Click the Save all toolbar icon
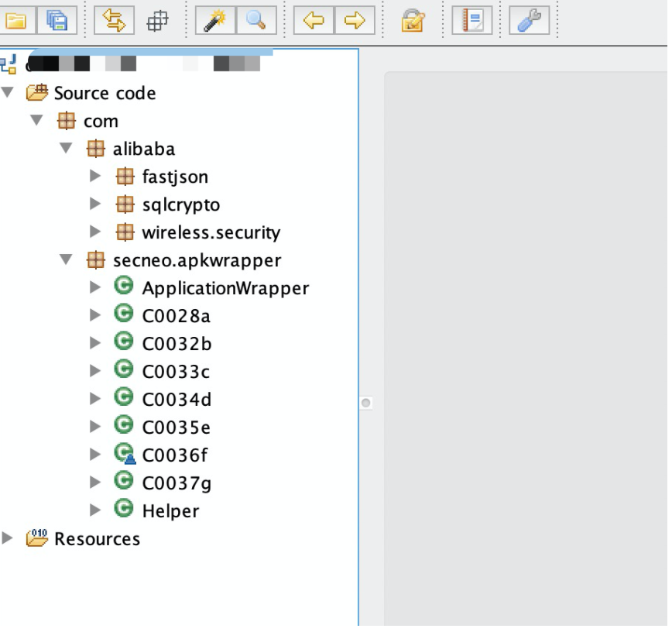Viewport: 672px width, 632px height. tap(57, 20)
